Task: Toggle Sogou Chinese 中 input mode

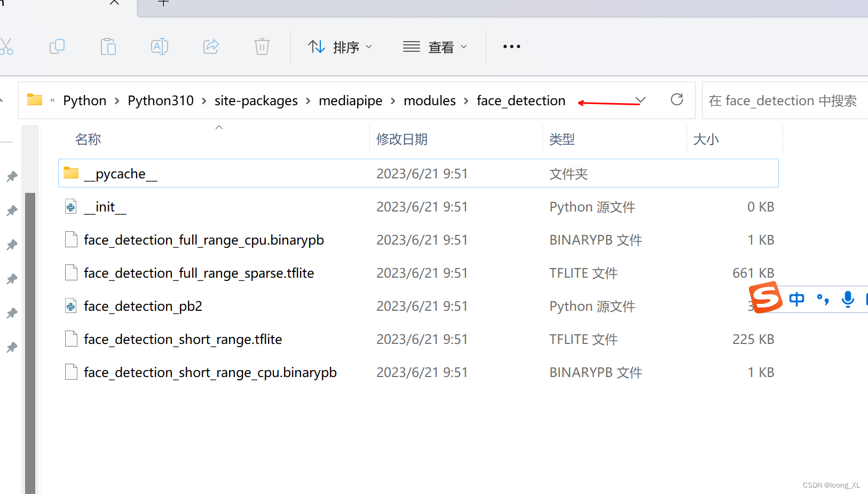Action: [796, 299]
